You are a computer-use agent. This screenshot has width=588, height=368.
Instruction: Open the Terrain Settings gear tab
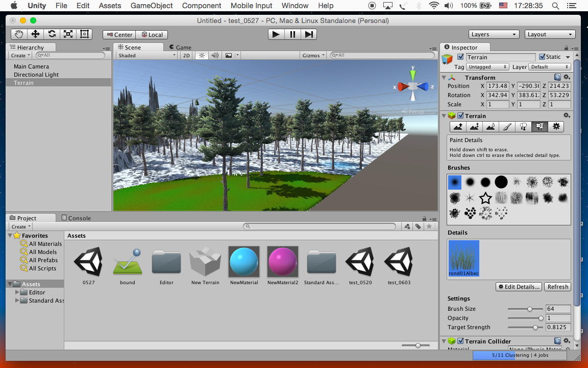point(556,127)
